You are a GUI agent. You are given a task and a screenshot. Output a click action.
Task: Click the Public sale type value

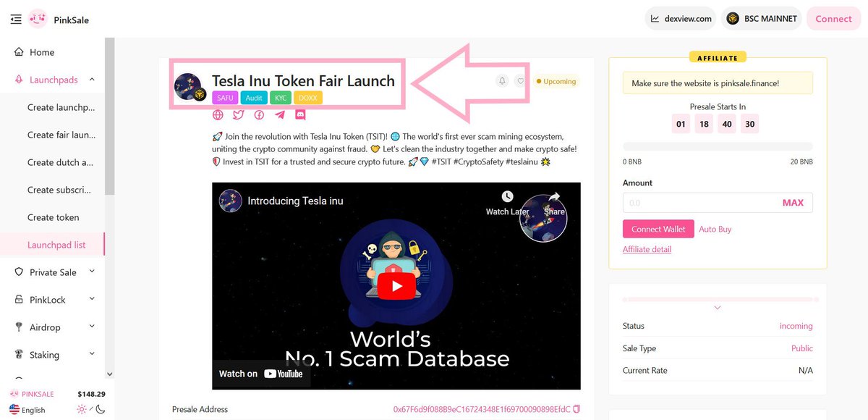(801, 348)
